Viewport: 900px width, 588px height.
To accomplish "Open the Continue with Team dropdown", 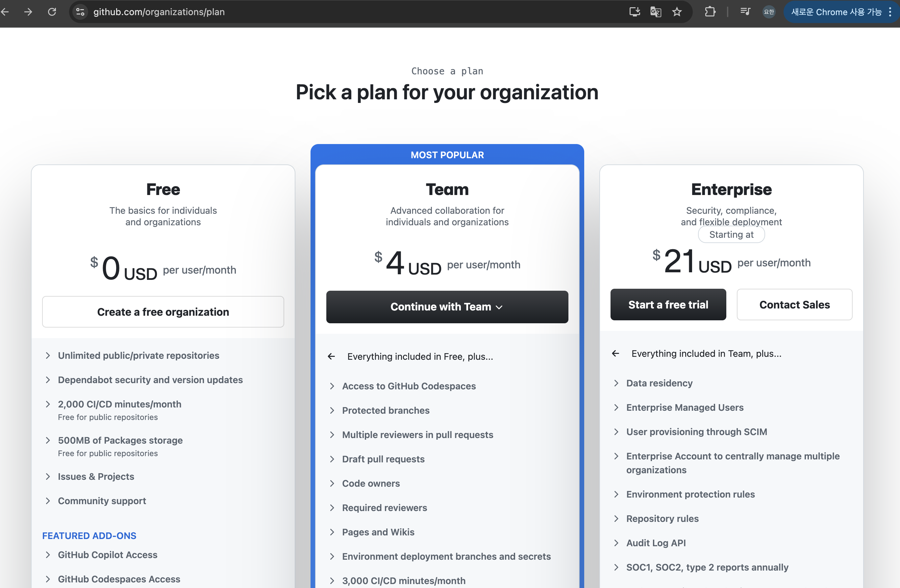I will pos(447,307).
